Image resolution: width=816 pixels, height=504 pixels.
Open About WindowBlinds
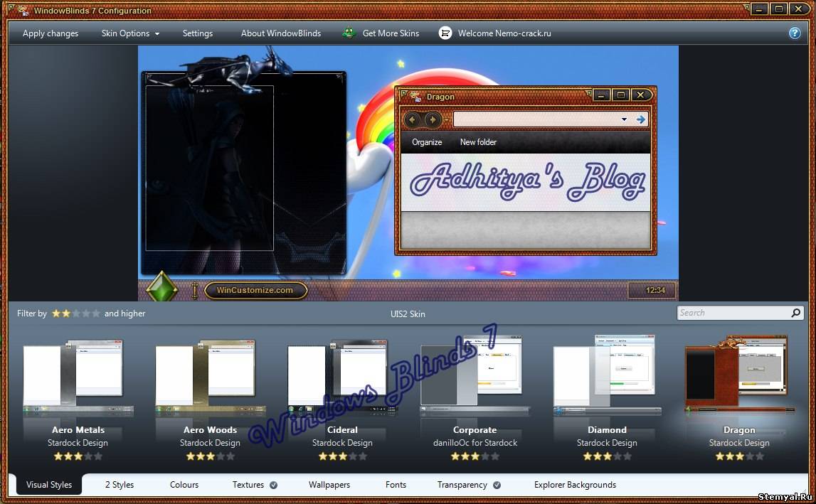(281, 33)
